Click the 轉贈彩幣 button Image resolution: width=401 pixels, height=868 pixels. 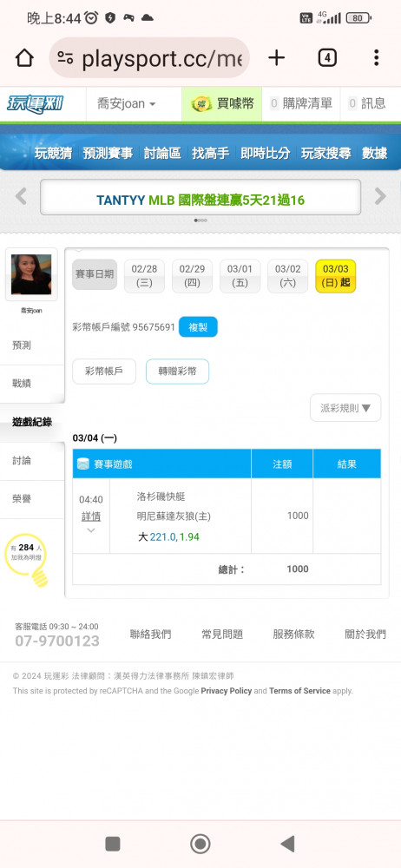tap(177, 372)
